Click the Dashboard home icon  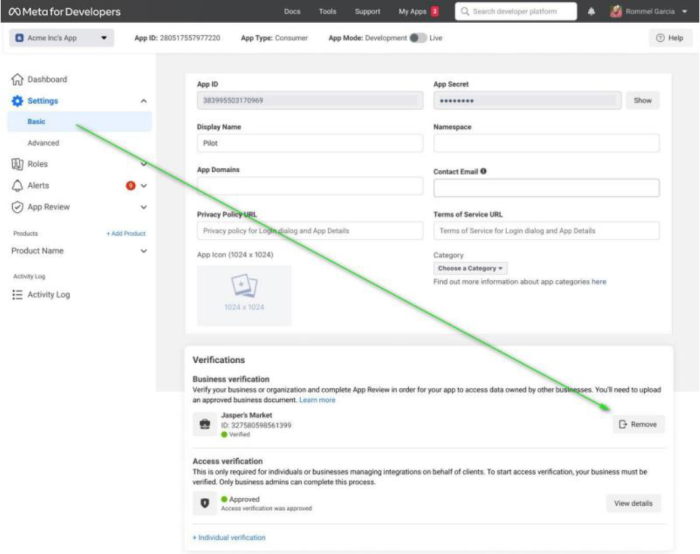(x=17, y=80)
